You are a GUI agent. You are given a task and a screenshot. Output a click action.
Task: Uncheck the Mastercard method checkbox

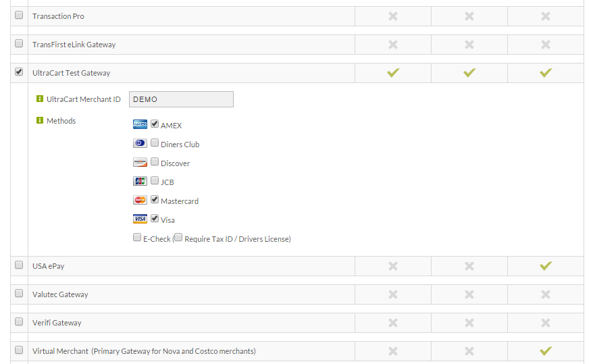(155, 200)
